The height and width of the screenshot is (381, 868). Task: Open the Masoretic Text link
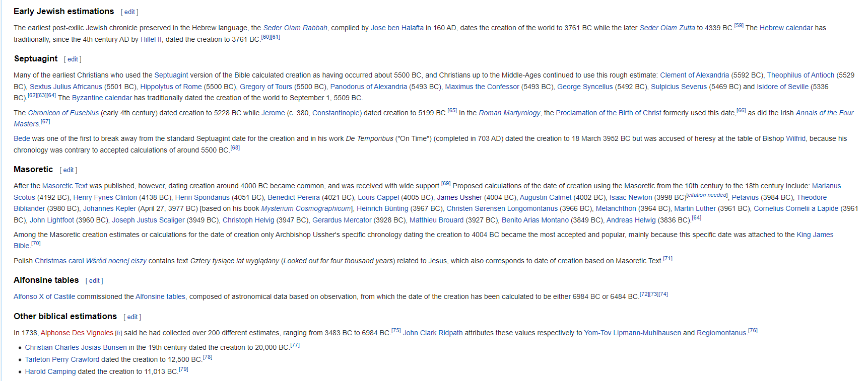coord(65,186)
